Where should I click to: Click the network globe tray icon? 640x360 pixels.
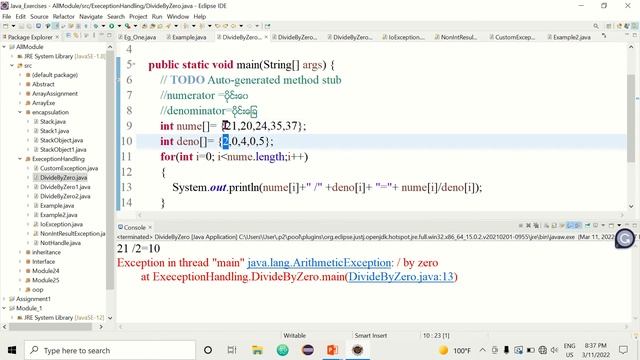click(x=542, y=350)
